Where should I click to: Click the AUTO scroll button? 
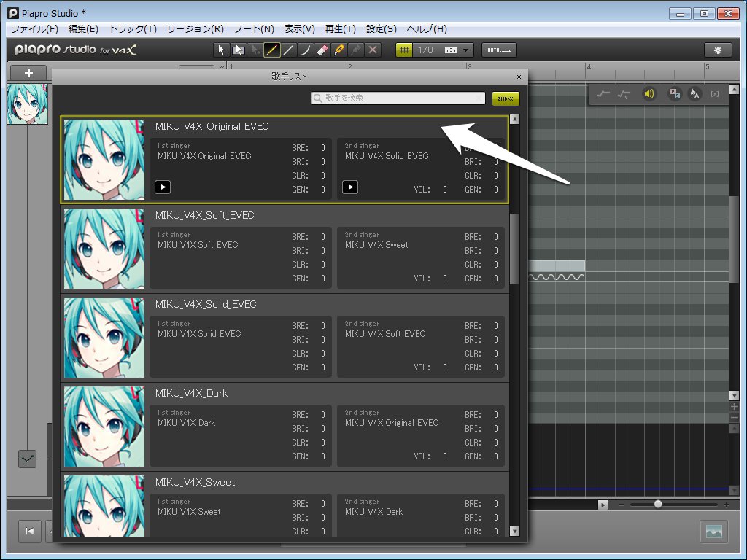[x=499, y=50]
